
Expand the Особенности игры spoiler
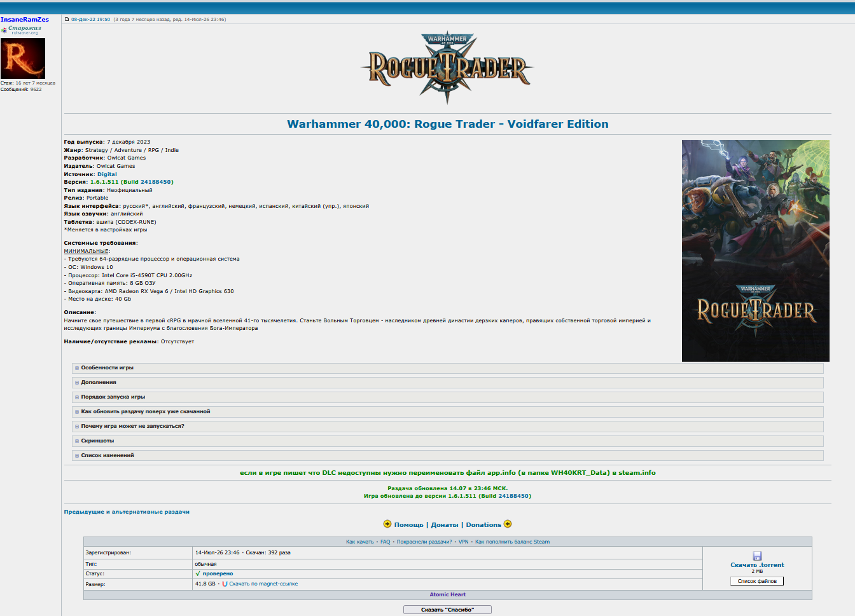[448, 368]
